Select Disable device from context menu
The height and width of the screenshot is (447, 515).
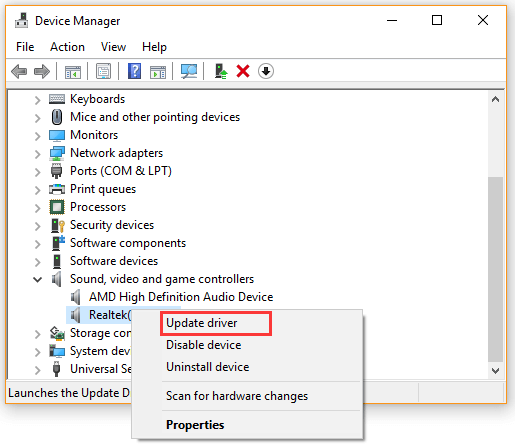pos(204,345)
